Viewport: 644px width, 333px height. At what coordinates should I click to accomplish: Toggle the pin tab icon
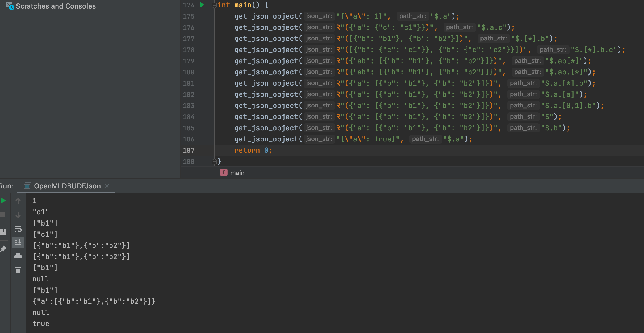pos(3,249)
